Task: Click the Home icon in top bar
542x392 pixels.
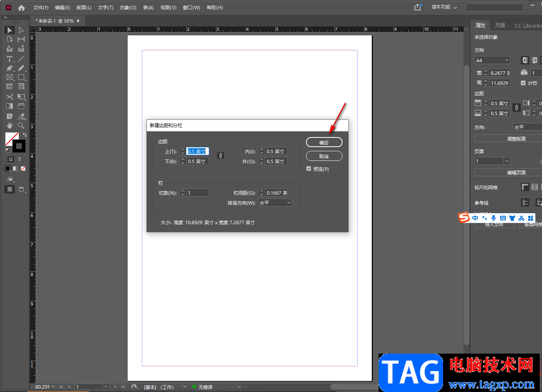Action: [x=22, y=8]
